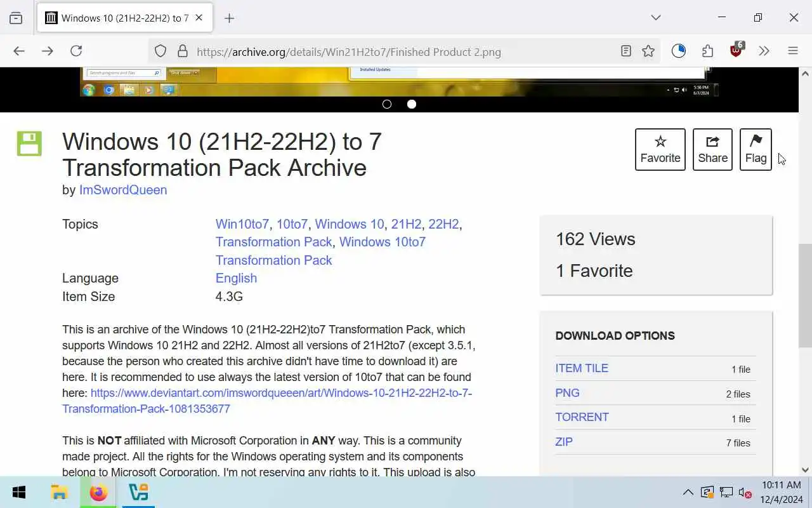Show more tools overflow chevrons
This screenshot has height=508, width=812.
pyautogui.click(x=764, y=51)
